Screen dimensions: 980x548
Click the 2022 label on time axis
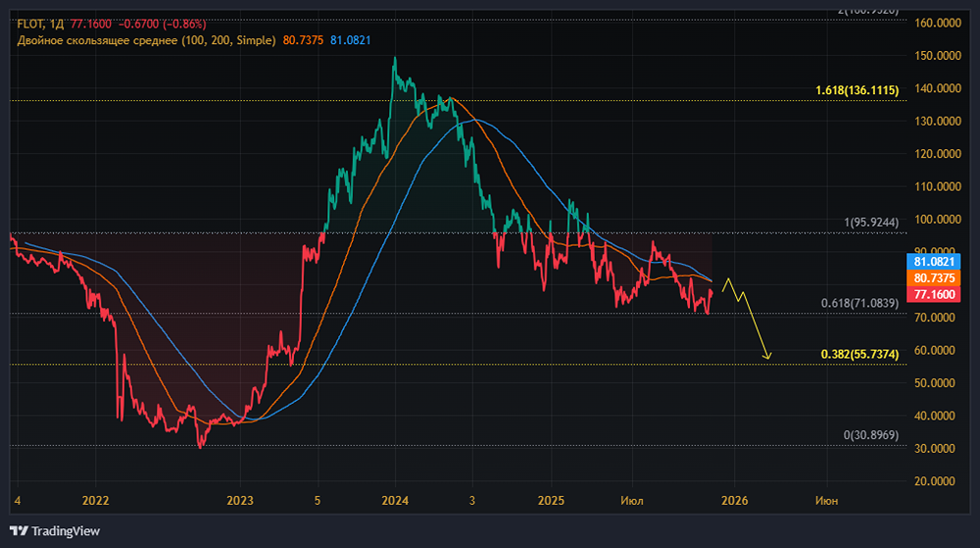96,501
